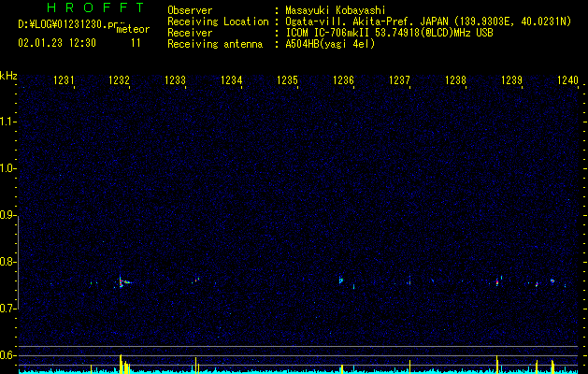Screen dimensions: 588x374
Task: Click the 1236 time axis marker
Action: tap(343, 80)
